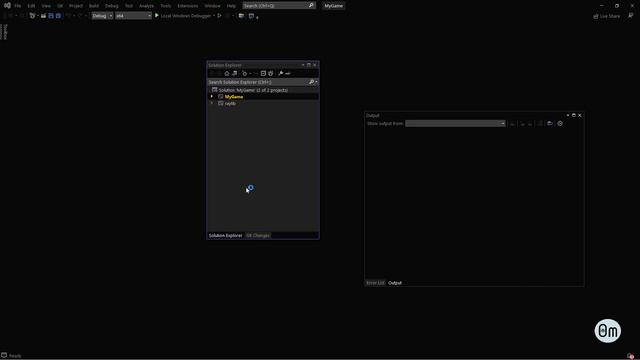Click the magnifier icon in the main search box
Screen dimensions: 640x360
tap(311, 6)
